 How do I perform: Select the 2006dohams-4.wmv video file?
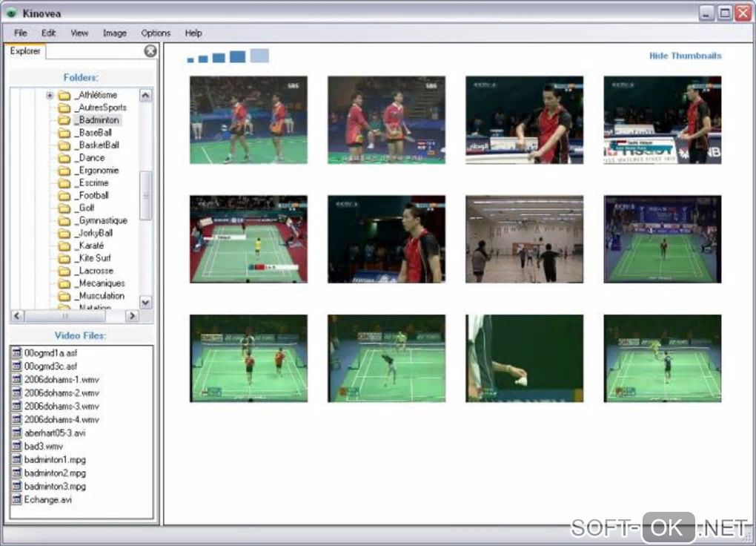[62, 420]
